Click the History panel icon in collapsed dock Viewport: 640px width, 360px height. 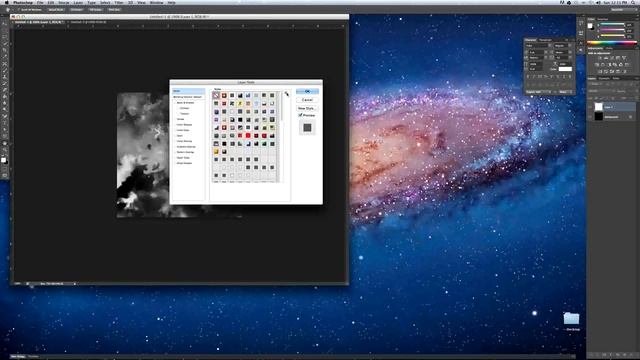(x=581, y=24)
